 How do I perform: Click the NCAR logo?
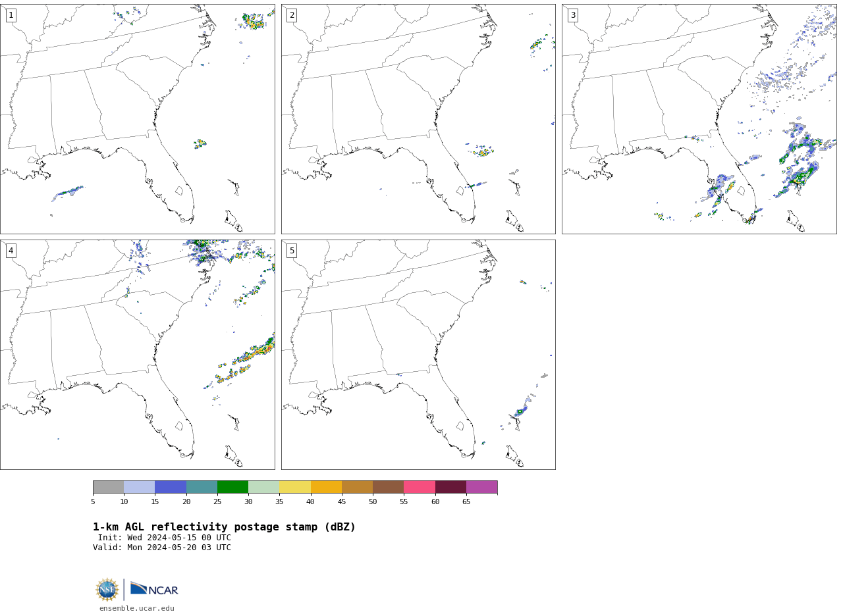(x=154, y=589)
